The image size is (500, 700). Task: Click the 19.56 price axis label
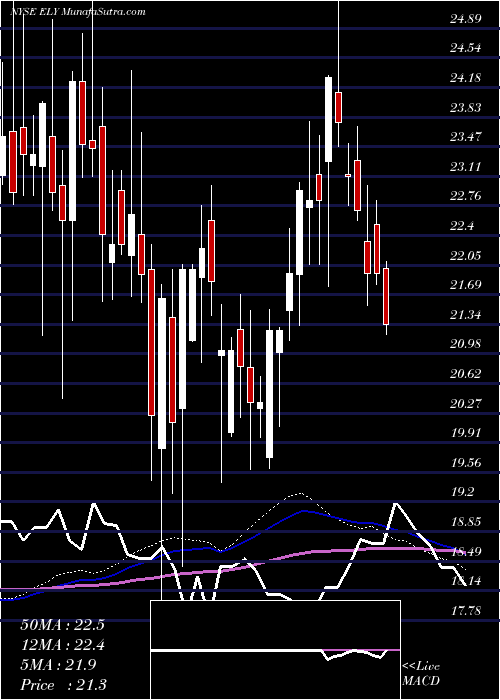pyautogui.click(x=466, y=462)
